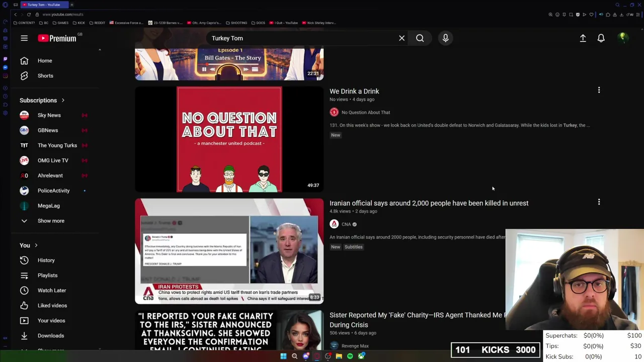Image resolution: width=644 pixels, height=362 pixels.
Task: Click the Iranian official video title
Action: (429, 203)
